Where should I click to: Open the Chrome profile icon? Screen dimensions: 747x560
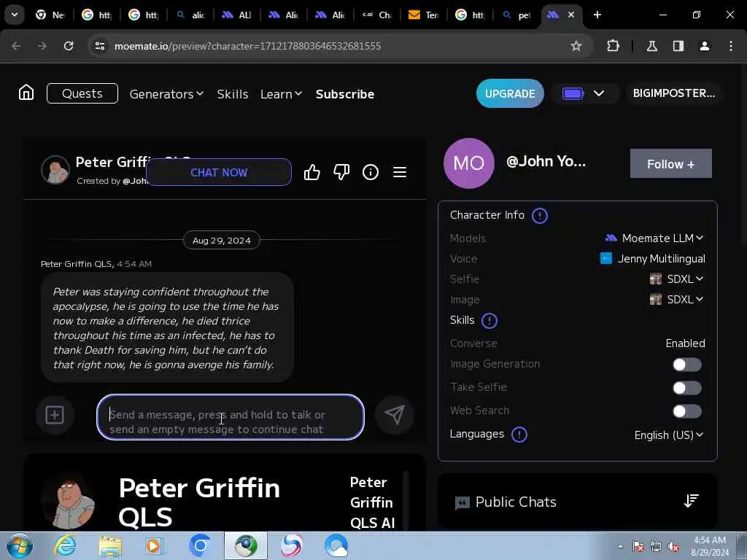point(705,46)
